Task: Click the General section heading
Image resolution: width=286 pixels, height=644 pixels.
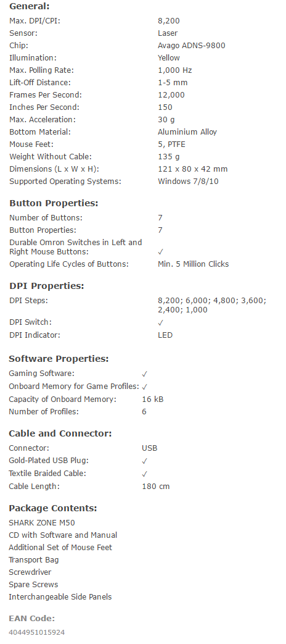Action: pyautogui.click(x=29, y=6)
